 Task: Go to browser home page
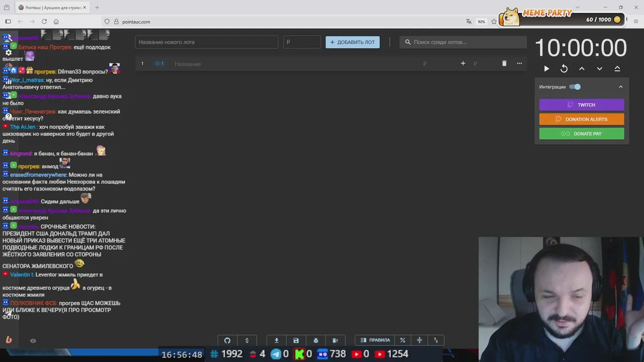click(56, 22)
